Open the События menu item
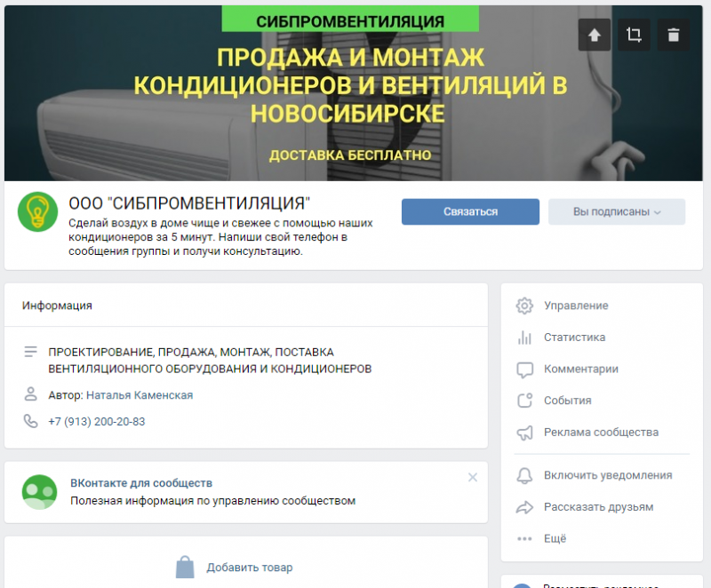 click(x=568, y=401)
